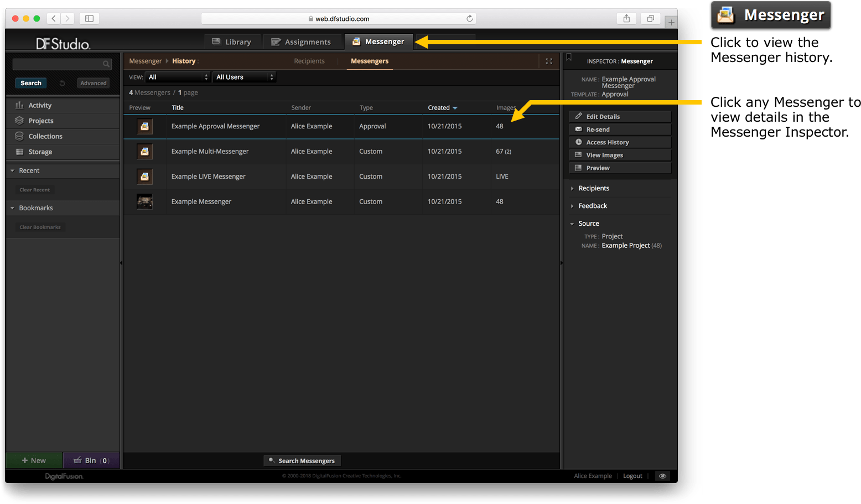Click the 67 (2) images cell

click(x=504, y=151)
